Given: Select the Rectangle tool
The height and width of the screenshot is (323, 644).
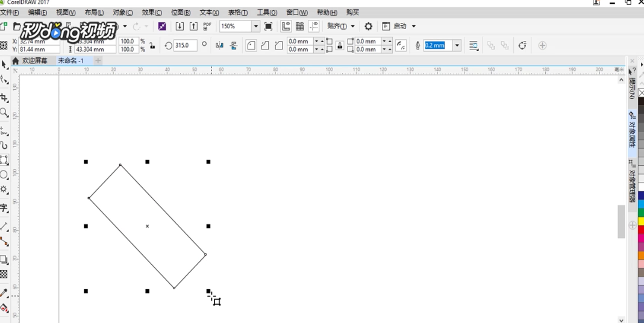Looking at the screenshot, I should tap(4, 160).
